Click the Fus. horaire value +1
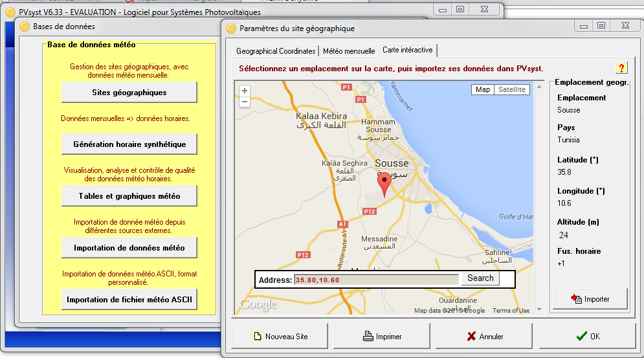 coord(561,263)
